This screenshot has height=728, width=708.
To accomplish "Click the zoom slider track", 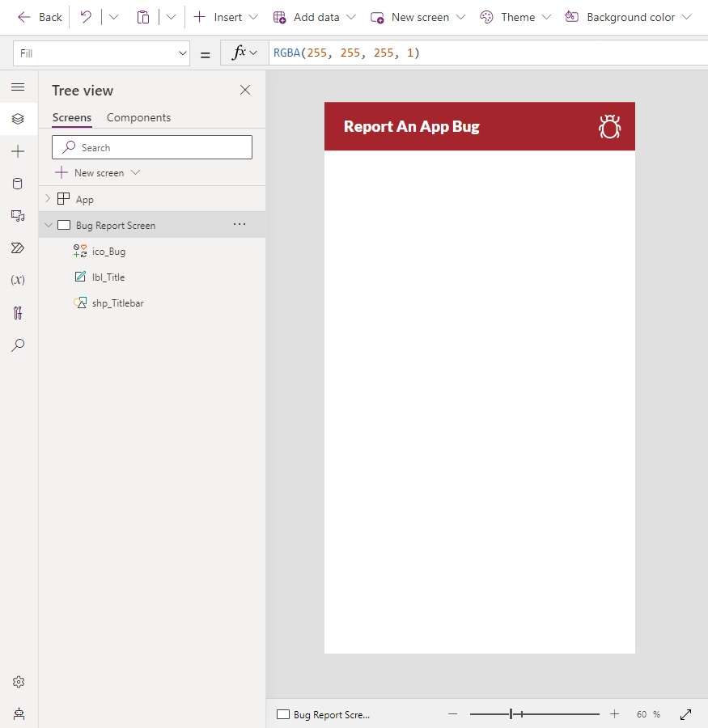I will coord(534,714).
